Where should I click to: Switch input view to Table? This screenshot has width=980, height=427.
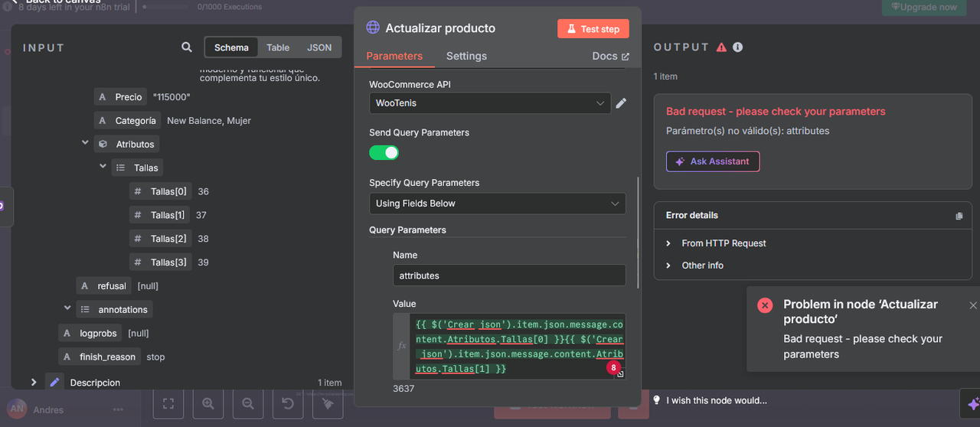[278, 47]
